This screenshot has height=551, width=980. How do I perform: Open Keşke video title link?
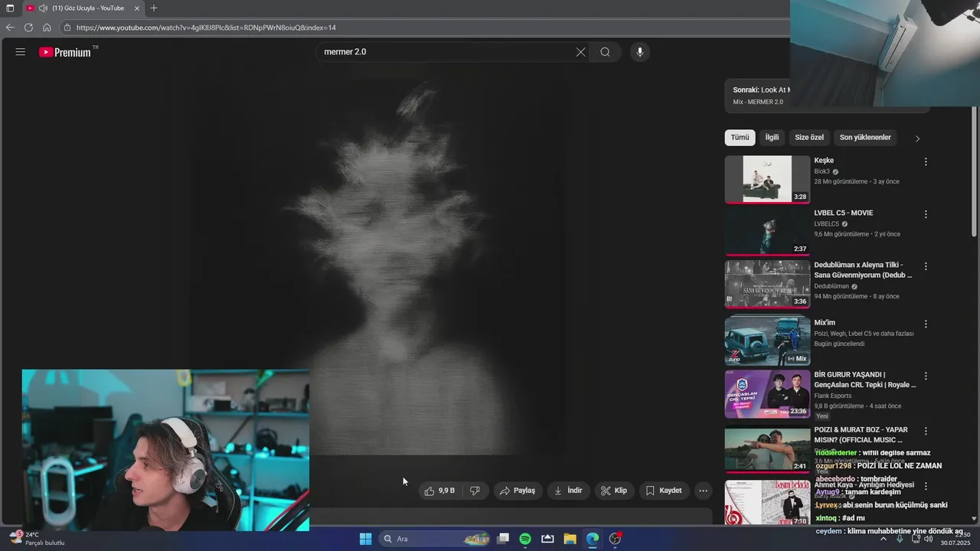(824, 161)
